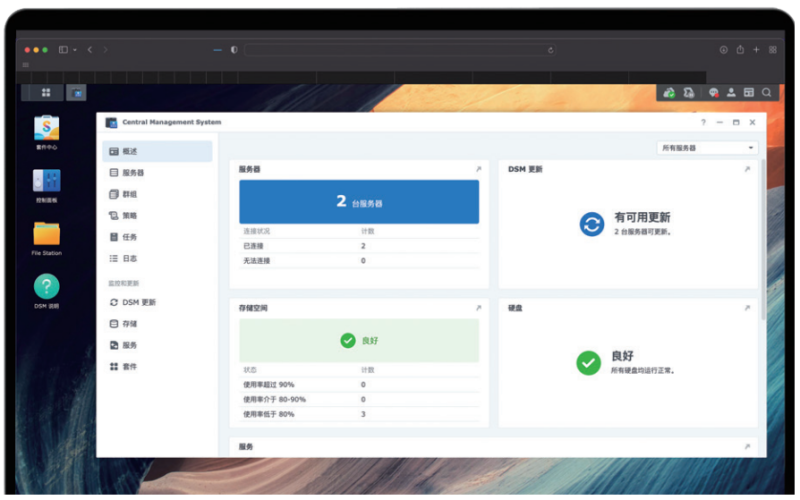The image size is (800, 500).
Task: Click the 使用率介于 80-90% row
Action: point(359,399)
